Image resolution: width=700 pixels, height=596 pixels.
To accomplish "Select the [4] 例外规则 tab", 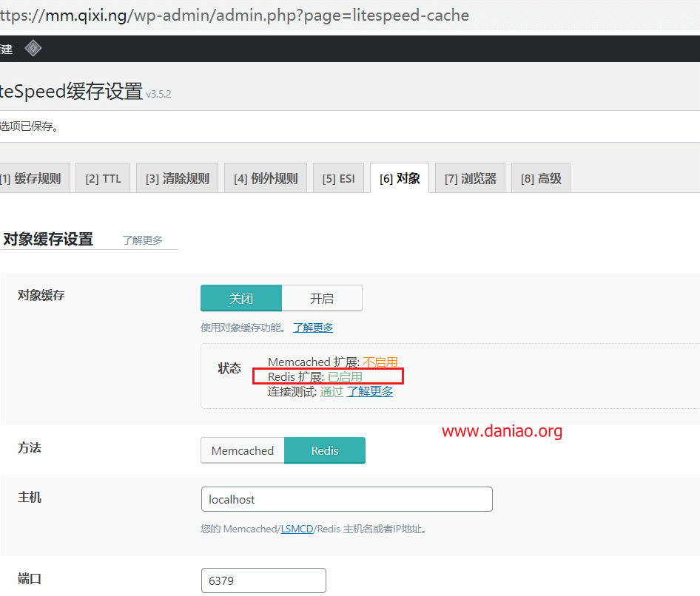I will pos(266,178).
